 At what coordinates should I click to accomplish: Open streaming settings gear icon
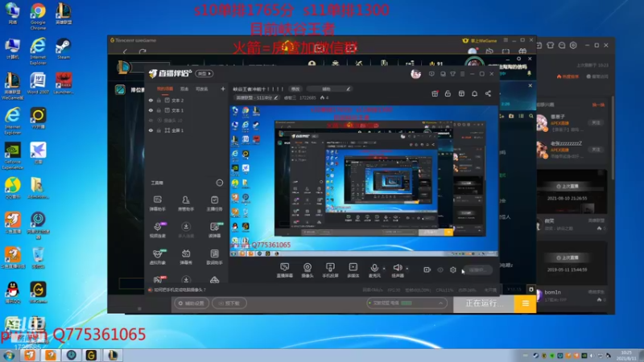tap(453, 269)
